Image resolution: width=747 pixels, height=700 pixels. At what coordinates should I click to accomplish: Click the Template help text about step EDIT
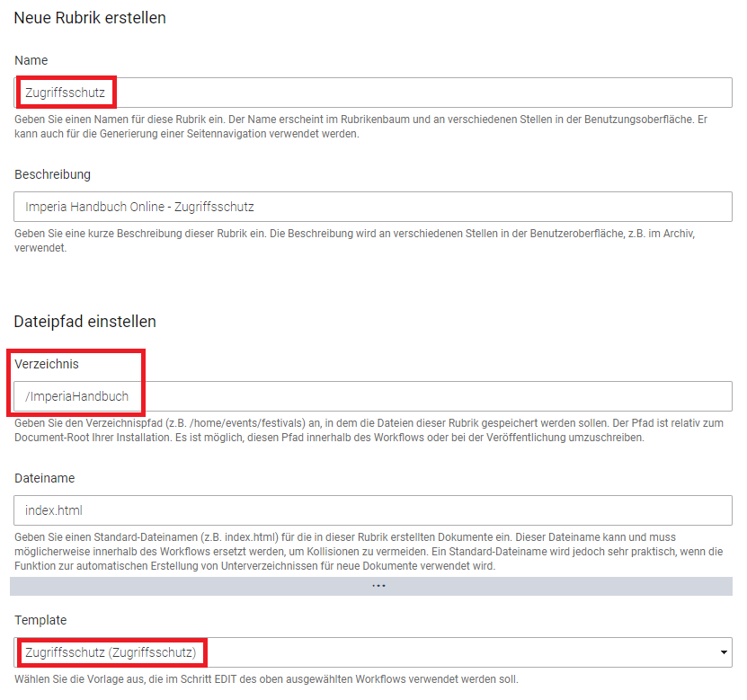point(266,678)
